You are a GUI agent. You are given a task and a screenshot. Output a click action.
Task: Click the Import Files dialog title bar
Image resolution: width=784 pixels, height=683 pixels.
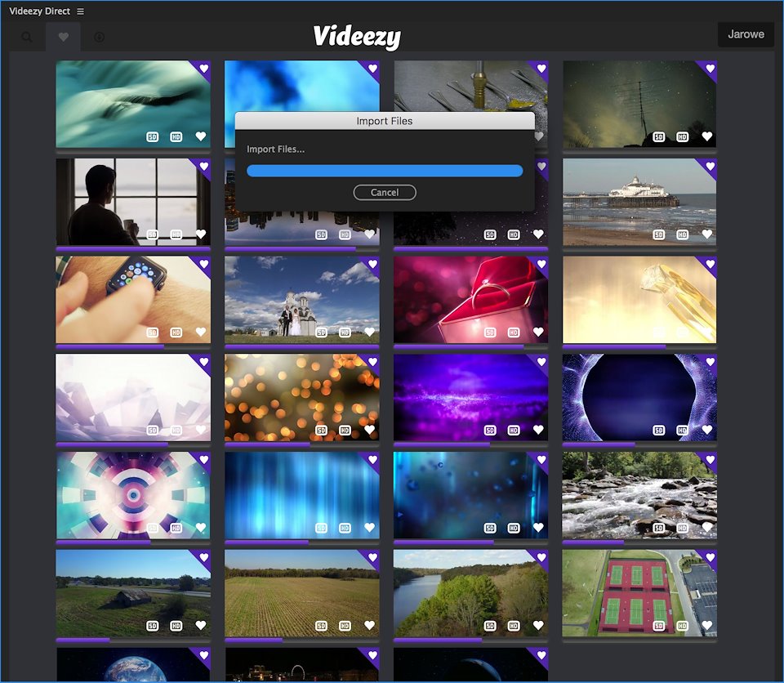coord(385,121)
